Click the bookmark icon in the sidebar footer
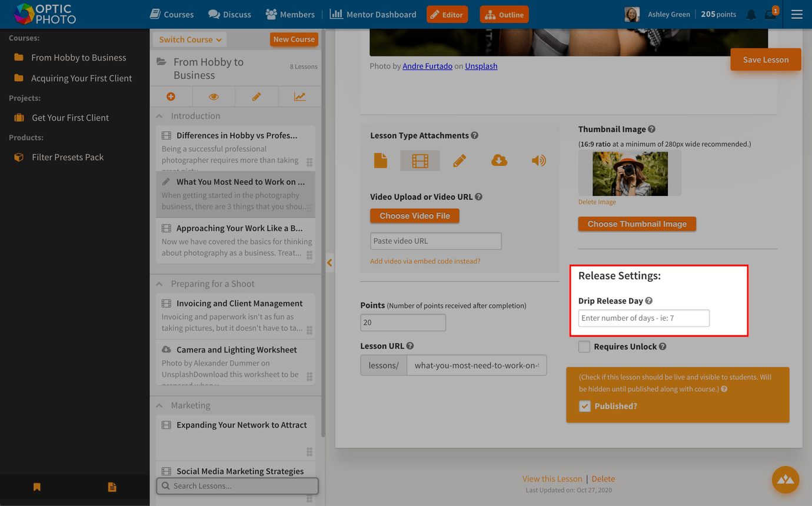Image resolution: width=812 pixels, height=506 pixels. coord(36,487)
